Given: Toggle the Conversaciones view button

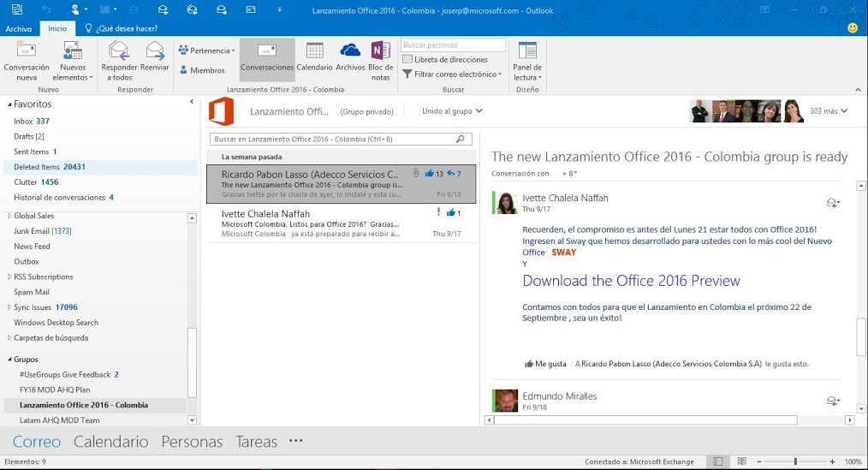Looking at the screenshot, I should point(267,56).
